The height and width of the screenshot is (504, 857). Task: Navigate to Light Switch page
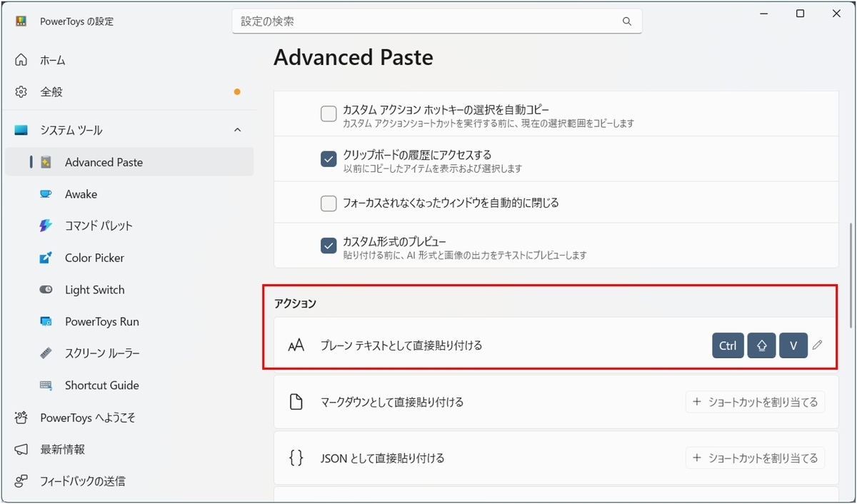[x=129, y=290]
